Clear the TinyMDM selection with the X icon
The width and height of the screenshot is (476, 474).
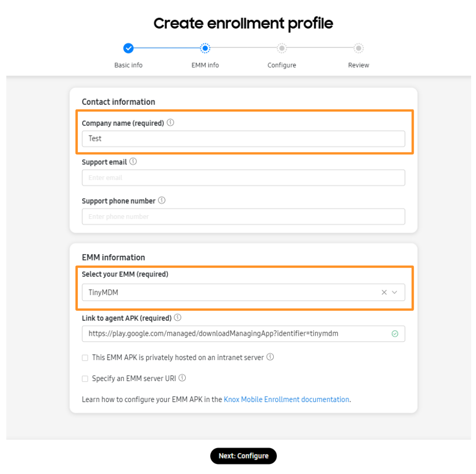[x=384, y=292]
